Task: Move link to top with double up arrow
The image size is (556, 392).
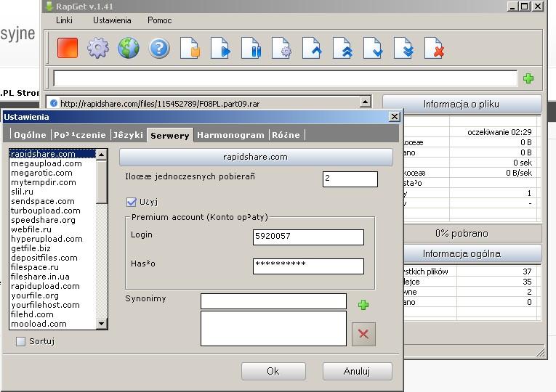Action: click(x=342, y=48)
